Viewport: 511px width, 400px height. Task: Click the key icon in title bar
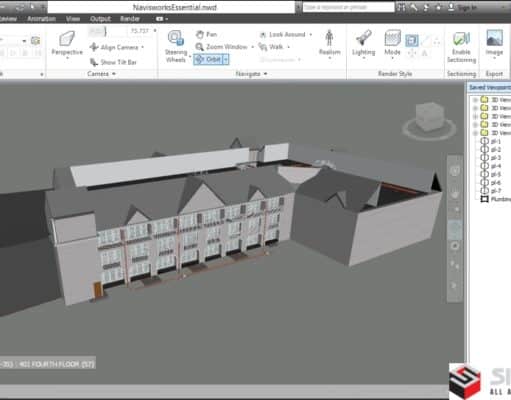pyautogui.click(x=414, y=8)
